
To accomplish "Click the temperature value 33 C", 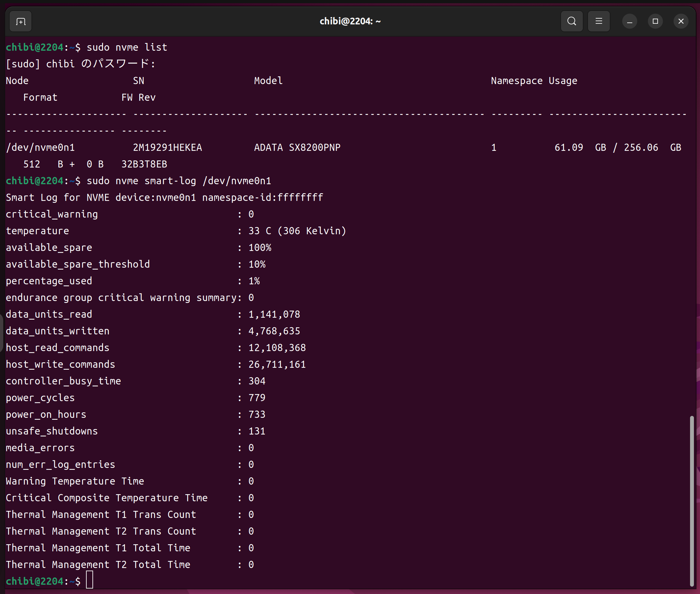I will tap(259, 231).
